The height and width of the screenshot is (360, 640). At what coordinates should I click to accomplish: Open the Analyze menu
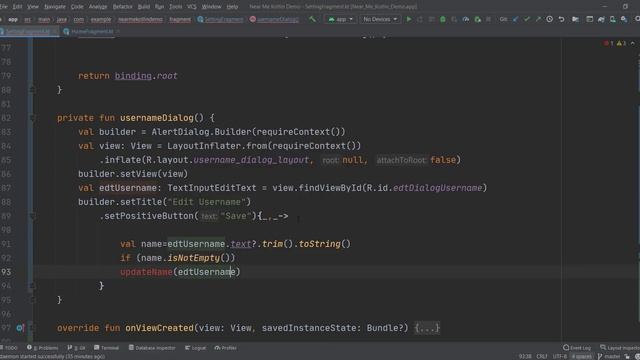click(98, 7)
